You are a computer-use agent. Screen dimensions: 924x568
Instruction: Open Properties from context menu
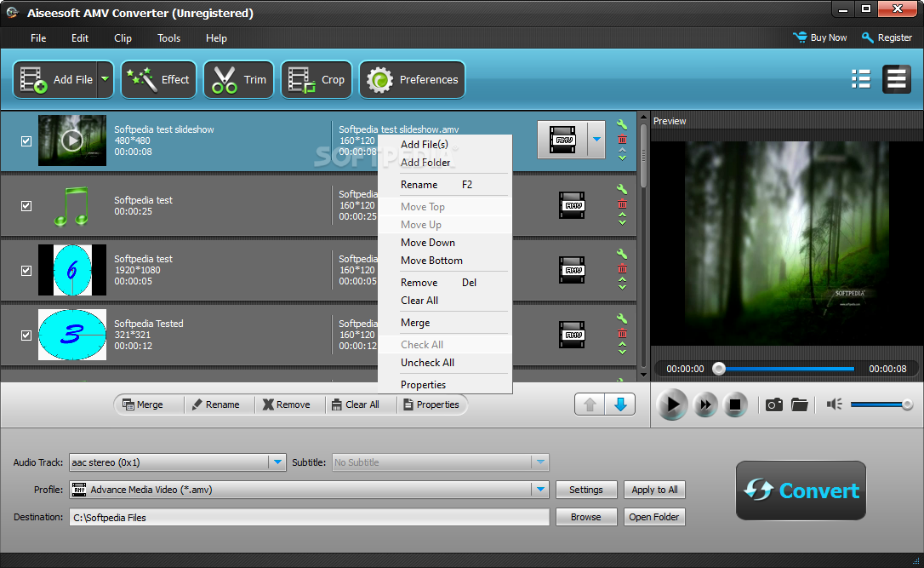[445, 385]
